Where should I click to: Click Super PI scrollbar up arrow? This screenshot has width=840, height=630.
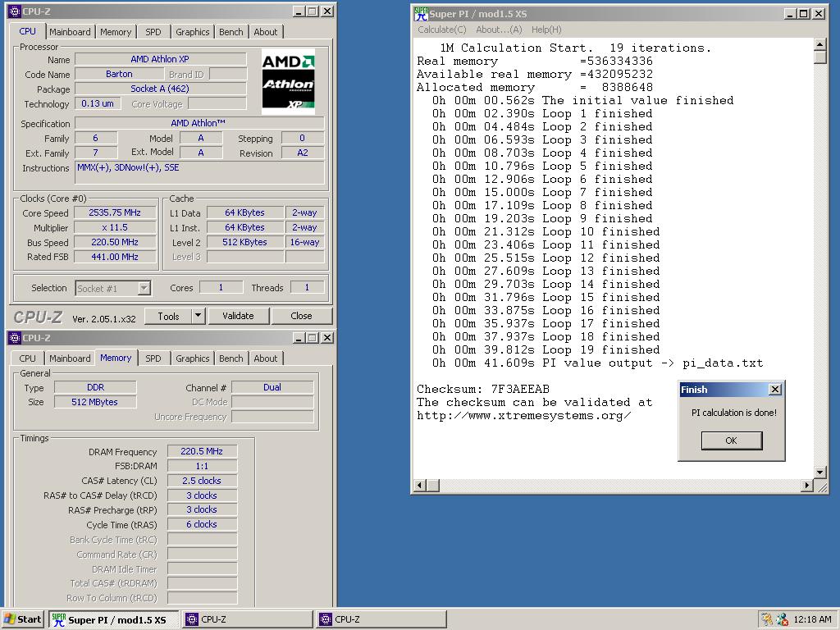(819, 44)
